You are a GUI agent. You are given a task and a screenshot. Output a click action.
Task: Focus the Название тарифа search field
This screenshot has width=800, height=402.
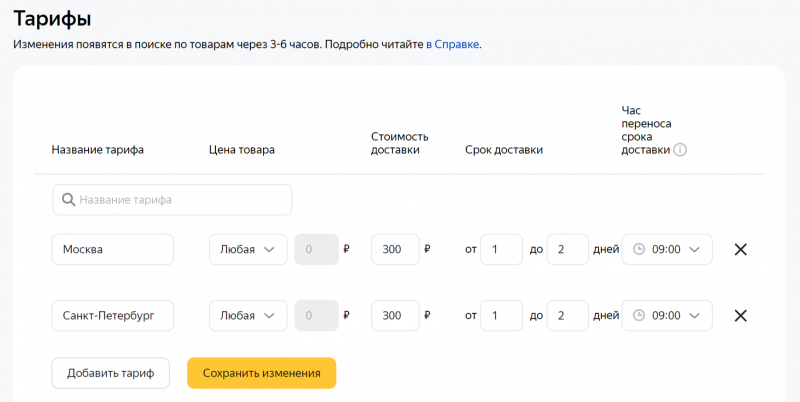[180, 200]
